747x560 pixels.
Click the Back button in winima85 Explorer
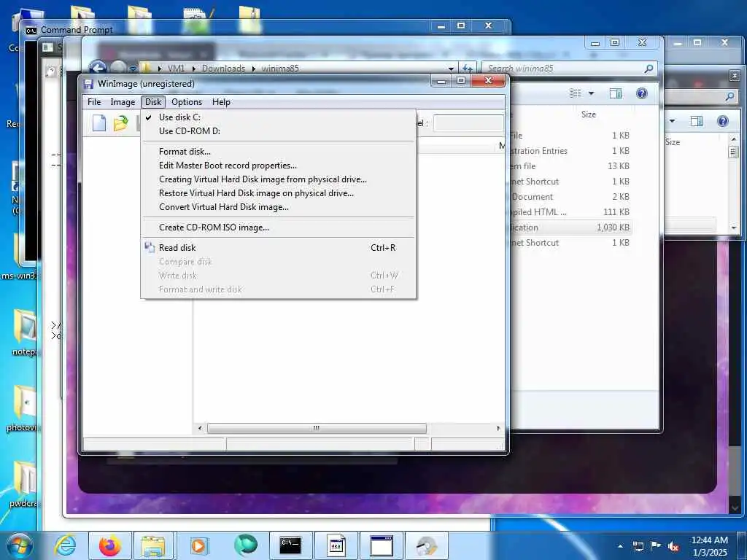[98, 69]
